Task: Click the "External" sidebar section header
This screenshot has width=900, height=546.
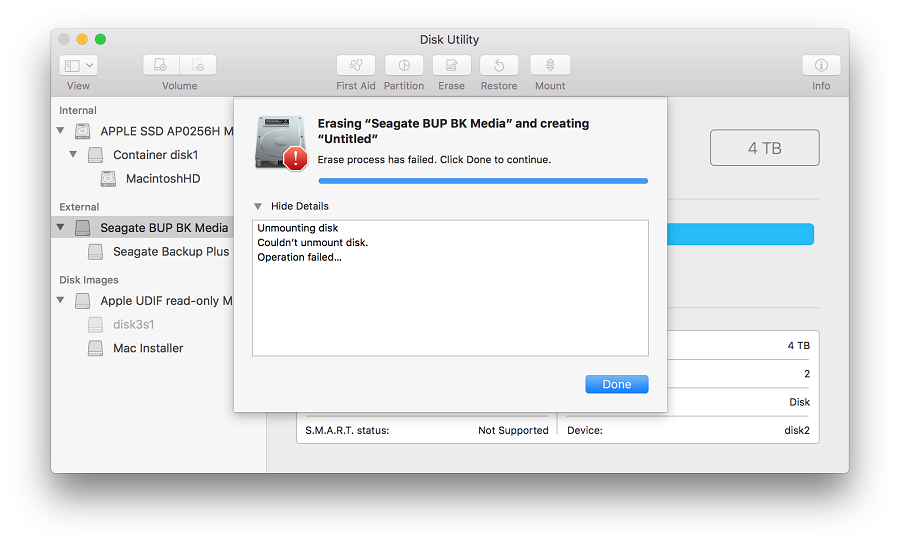Action: point(79,207)
